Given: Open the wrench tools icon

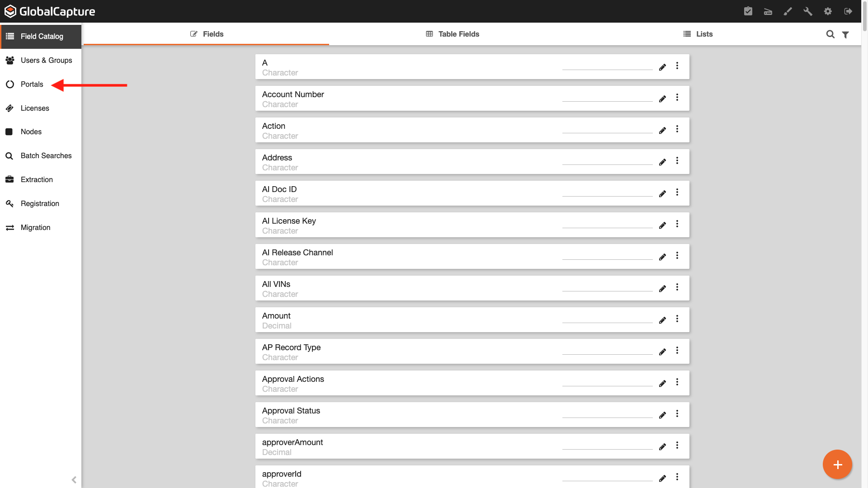Looking at the screenshot, I should [808, 11].
